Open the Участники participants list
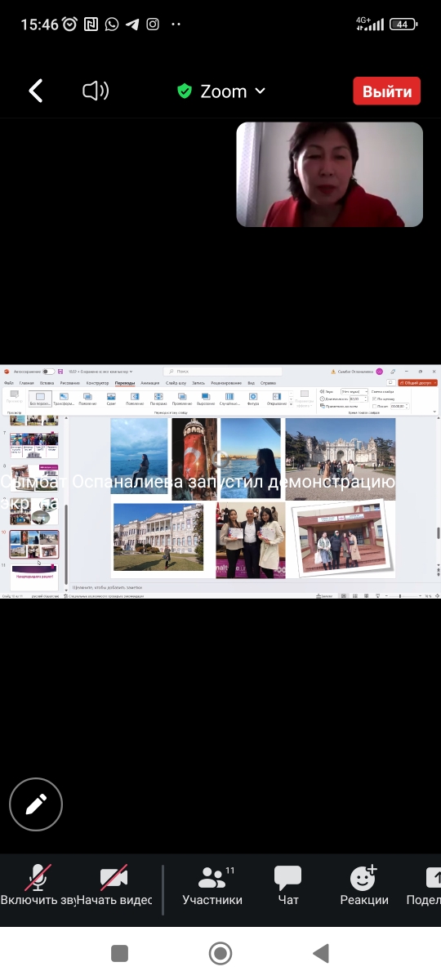Screen dimensions: 441x980 [212, 886]
